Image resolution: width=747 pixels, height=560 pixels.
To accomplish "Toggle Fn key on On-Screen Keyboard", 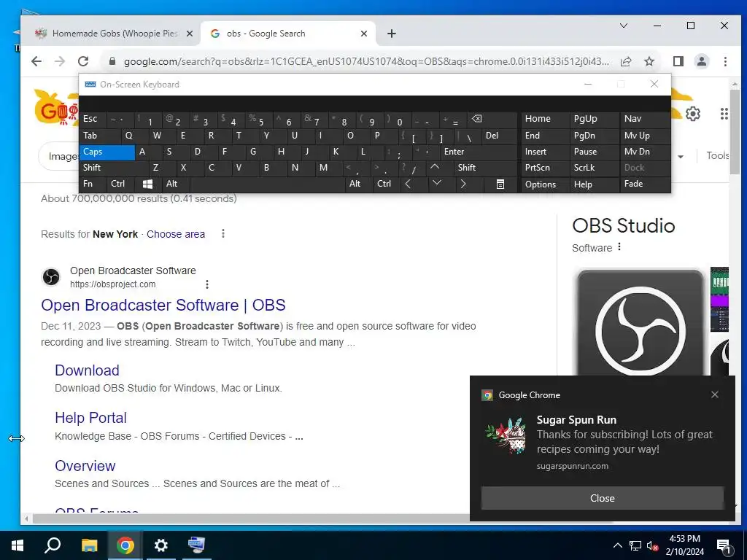I will [x=93, y=184].
